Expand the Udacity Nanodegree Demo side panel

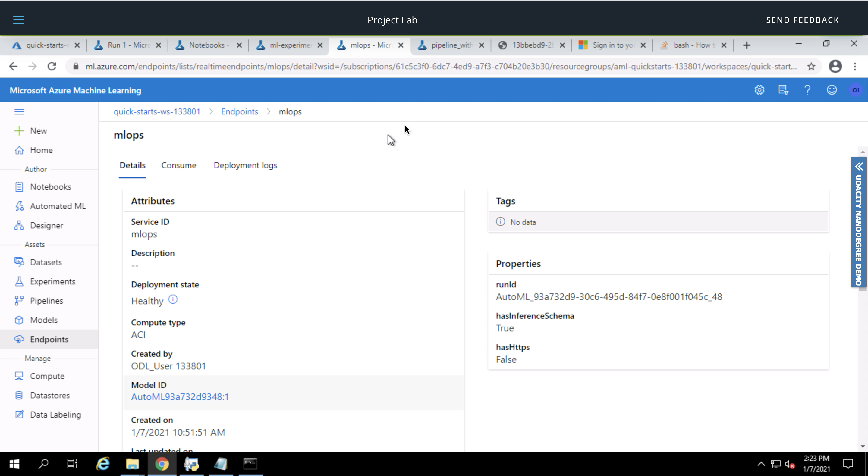[859, 166]
